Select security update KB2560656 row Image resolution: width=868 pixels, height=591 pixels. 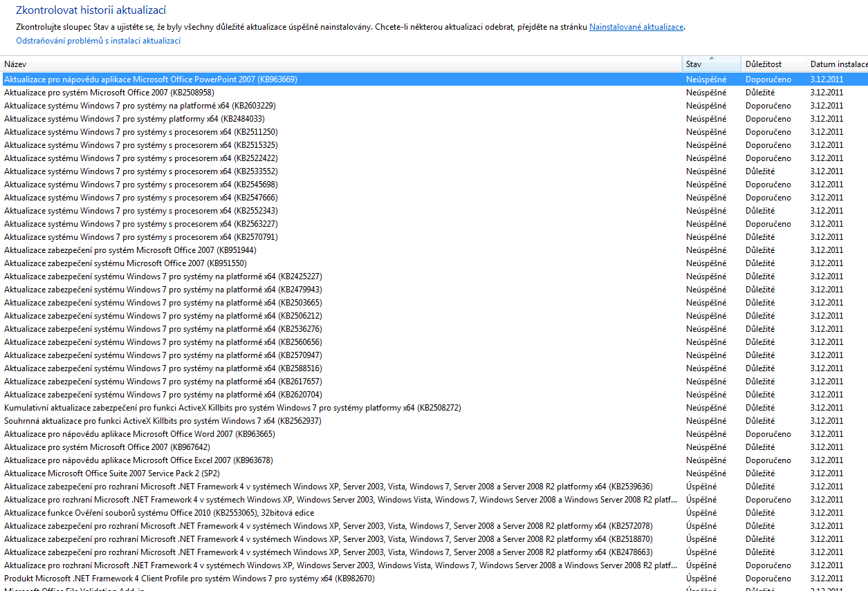434,342
